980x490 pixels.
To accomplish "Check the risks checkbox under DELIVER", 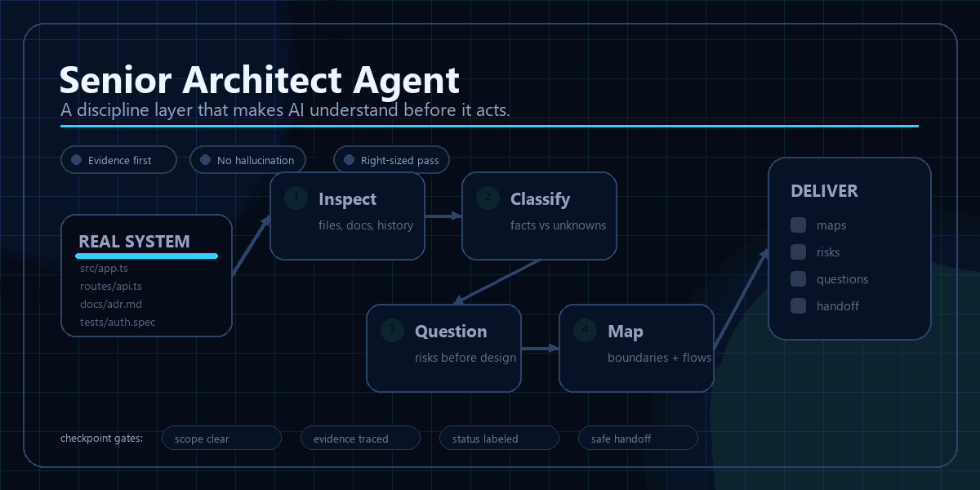I will [x=798, y=252].
